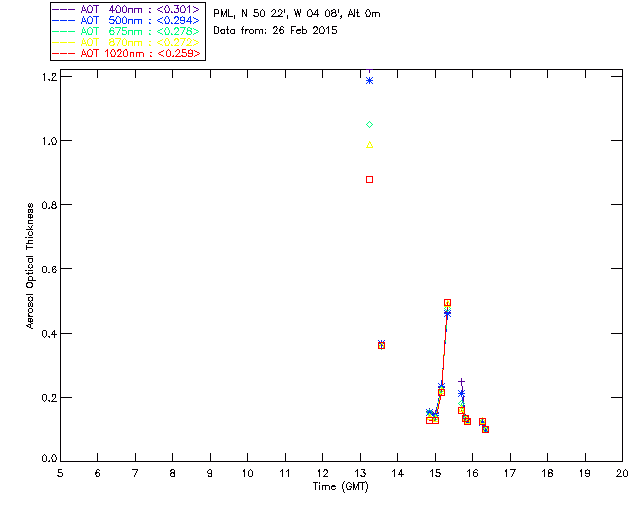This screenshot has height=512, width=640.
Task: Click the x-axis tick label 14
Action: click(398, 473)
